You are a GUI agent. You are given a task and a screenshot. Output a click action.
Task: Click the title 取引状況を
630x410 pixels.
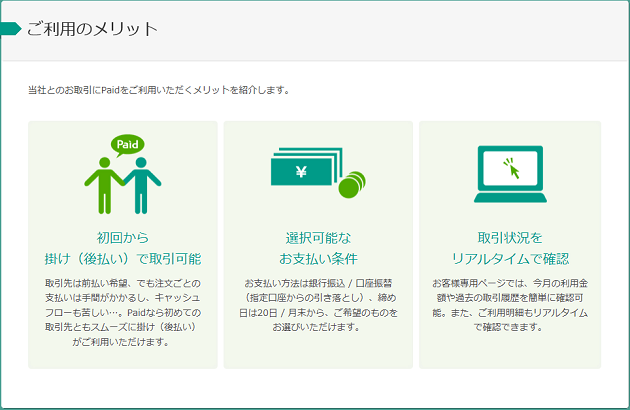(510, 238)
